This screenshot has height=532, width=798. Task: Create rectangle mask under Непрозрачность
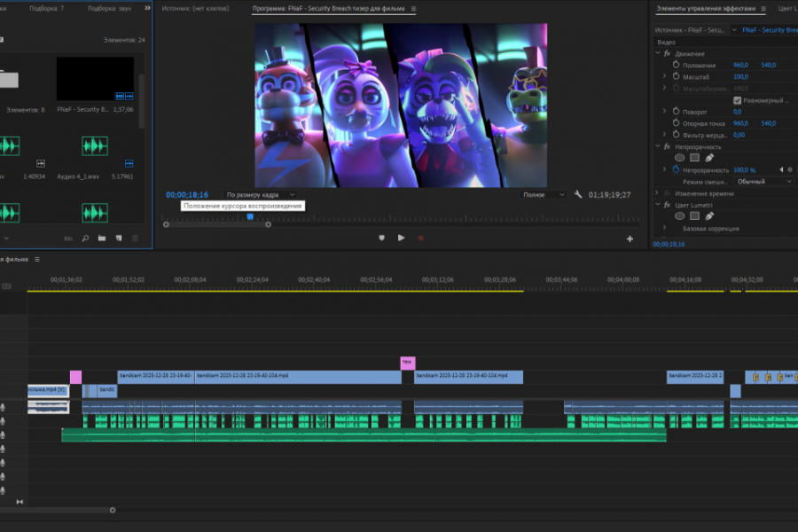click(x=695, y=158)
